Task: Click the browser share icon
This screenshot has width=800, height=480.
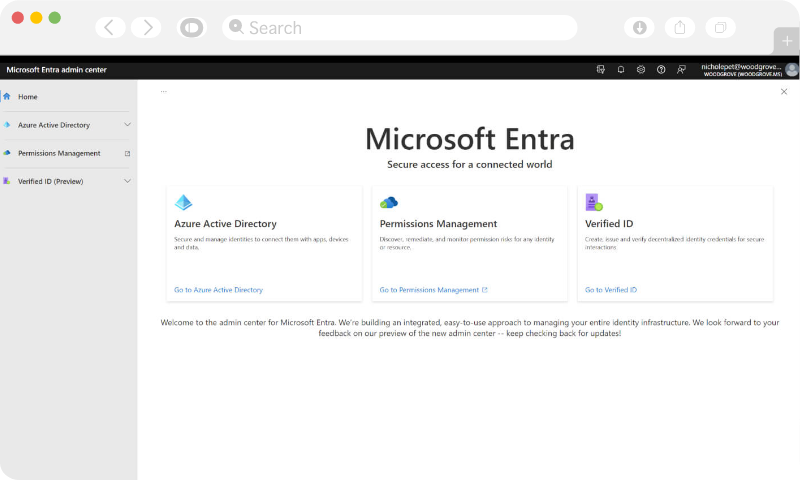Action: (680, 28)
